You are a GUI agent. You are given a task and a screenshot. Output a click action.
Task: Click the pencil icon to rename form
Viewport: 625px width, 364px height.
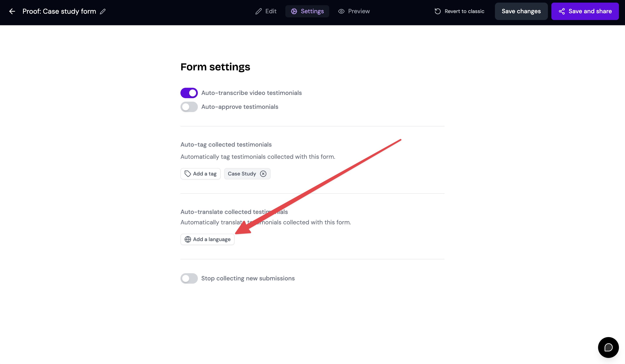(103, 12)
